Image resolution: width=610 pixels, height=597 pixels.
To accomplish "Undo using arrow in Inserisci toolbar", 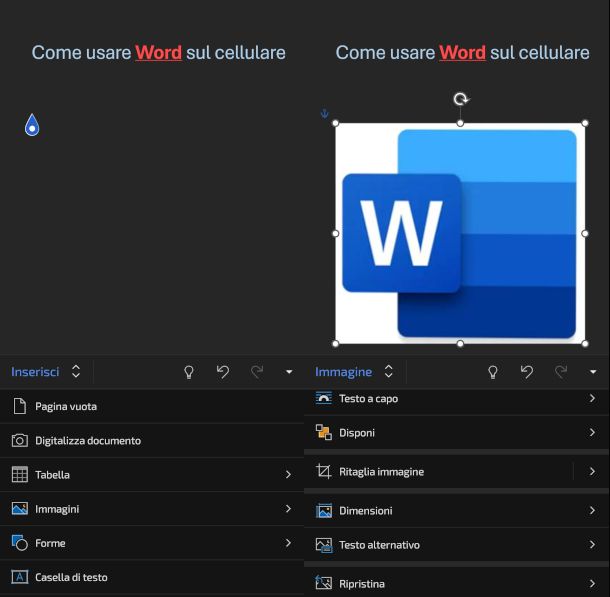I will pyautogui.click(x=223, y=372).
